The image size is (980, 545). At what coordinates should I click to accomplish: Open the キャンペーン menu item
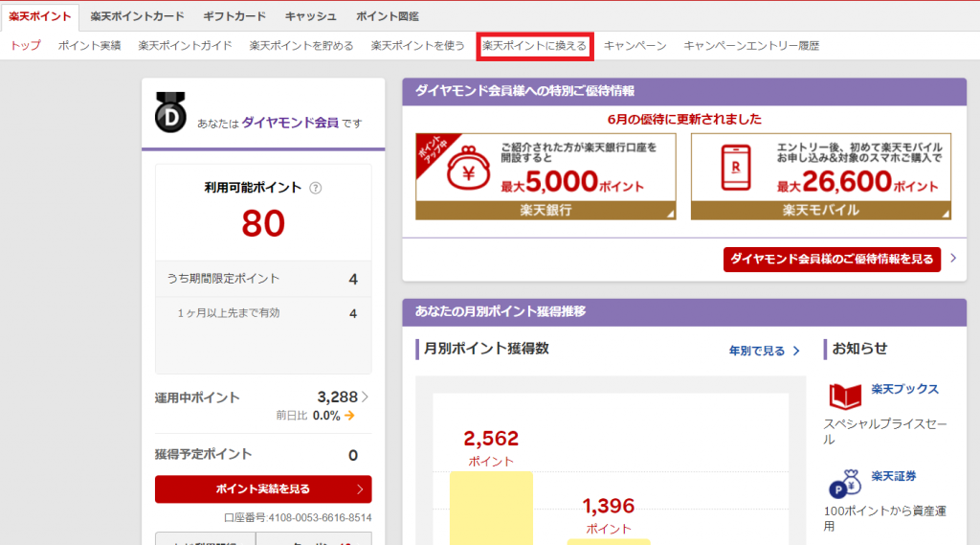tap(635, 46)
